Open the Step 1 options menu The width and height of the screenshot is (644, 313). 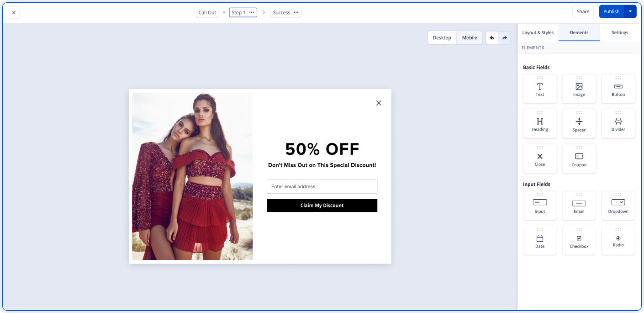click(253, 12)
